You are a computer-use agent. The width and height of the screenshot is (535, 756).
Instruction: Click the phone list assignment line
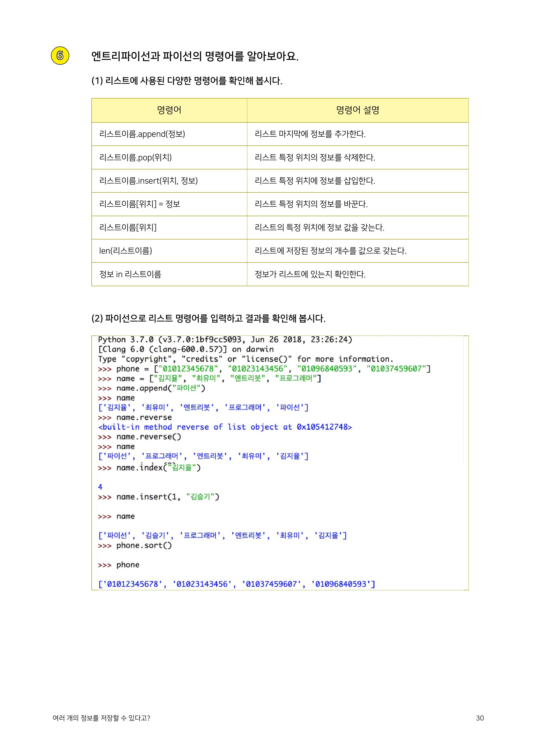tap(264, 369)
